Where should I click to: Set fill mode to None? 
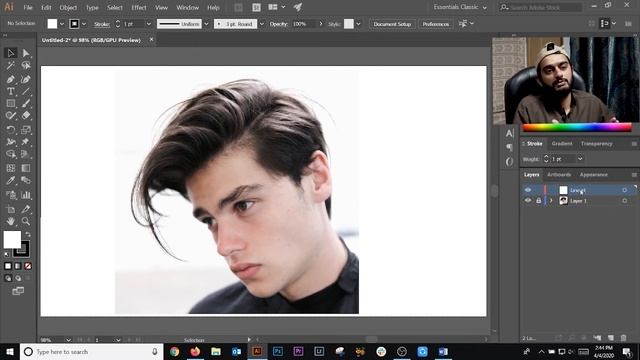28,266
